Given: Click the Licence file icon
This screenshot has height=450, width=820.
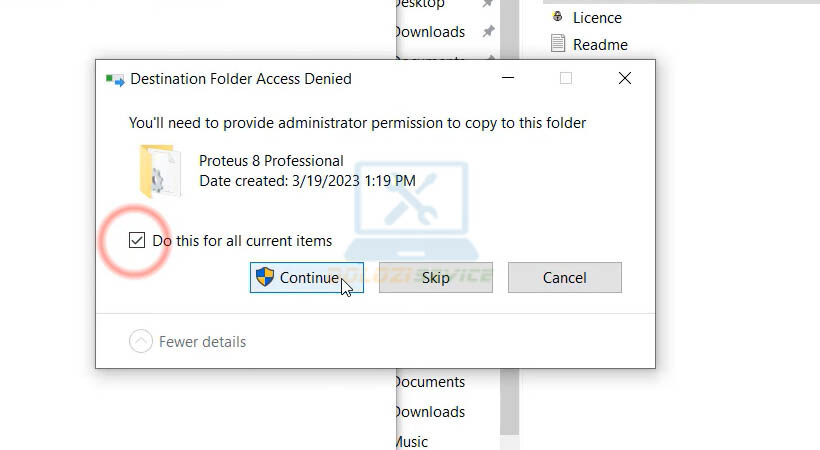Looking at the screenshot, I should click(x=558, y=17).
